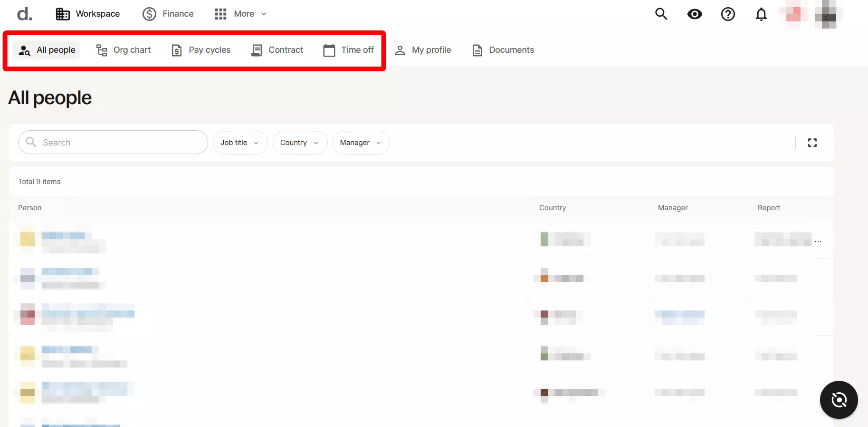
Task: Switch to the Pay cycles tab
Action: click(x=201, y=50)
